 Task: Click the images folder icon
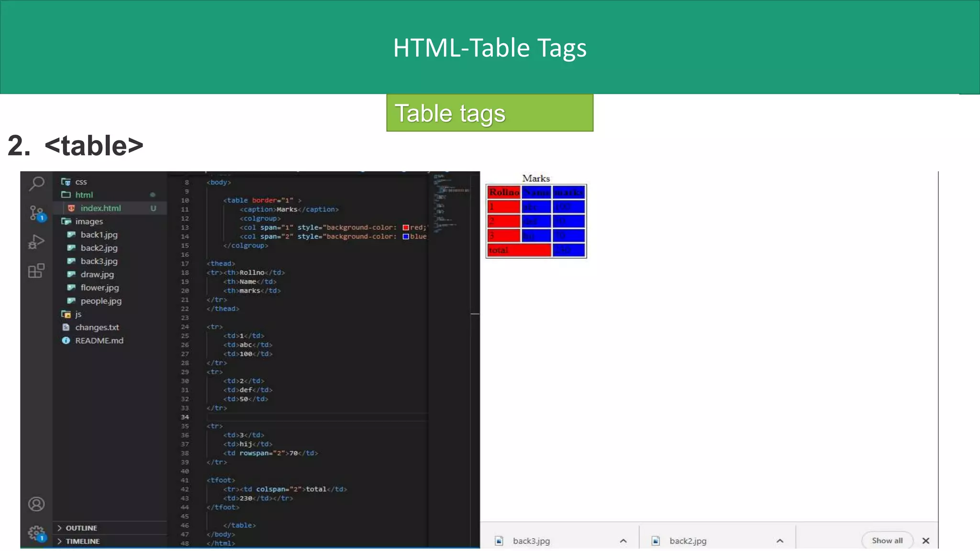(x=66, y=221)
